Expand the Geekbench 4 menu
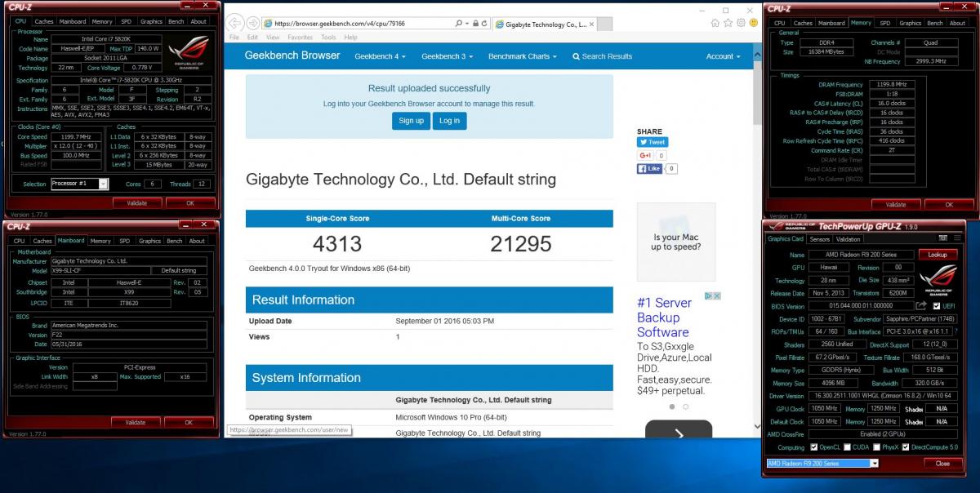Viewport: 980px width, 493px height. (380, 56)
